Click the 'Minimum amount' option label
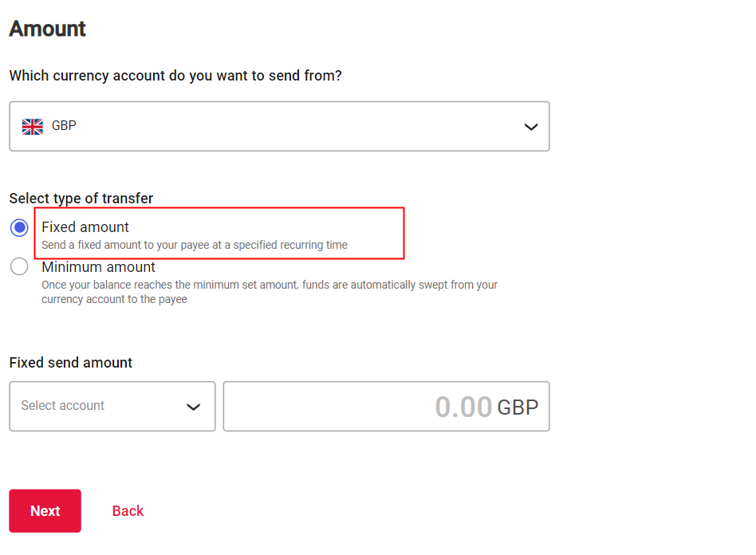 pos(99,267)
